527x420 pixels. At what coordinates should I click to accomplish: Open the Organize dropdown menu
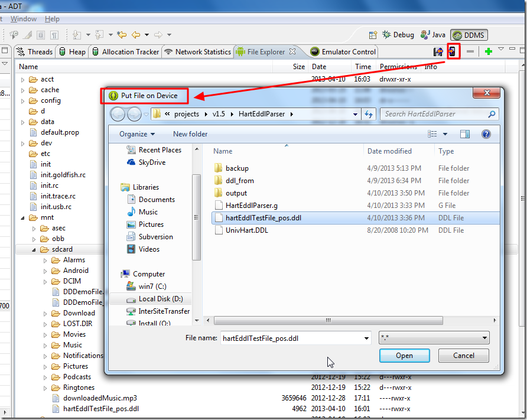click(137, 134)
